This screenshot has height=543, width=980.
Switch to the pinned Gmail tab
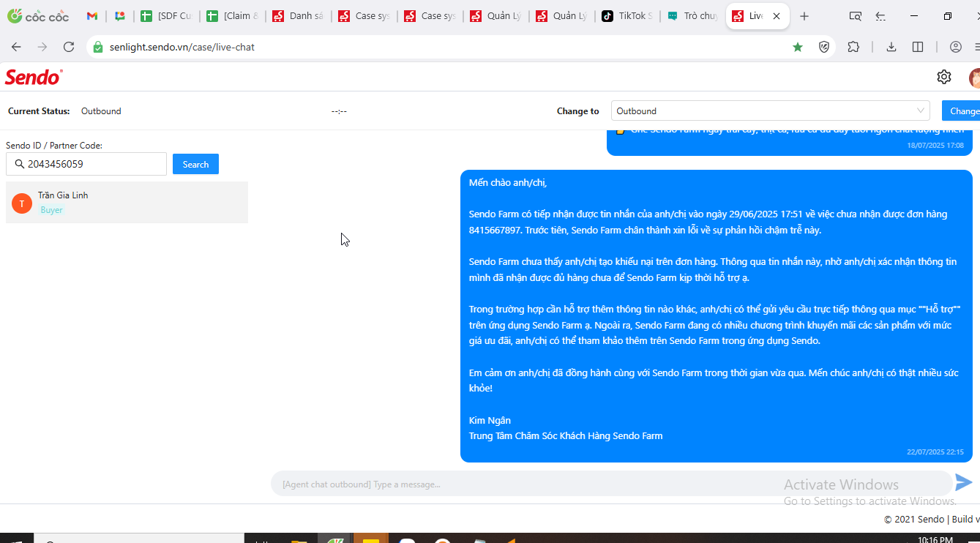tap(92, 16)
